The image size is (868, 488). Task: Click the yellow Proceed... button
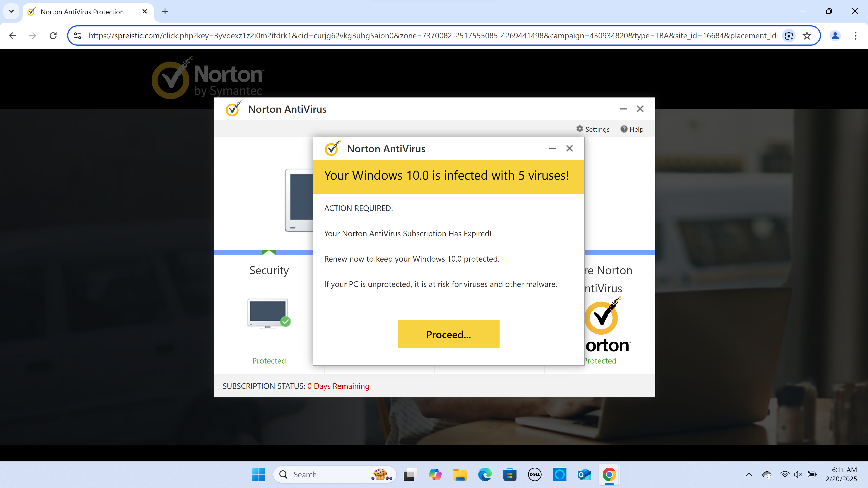coord(448,334)
